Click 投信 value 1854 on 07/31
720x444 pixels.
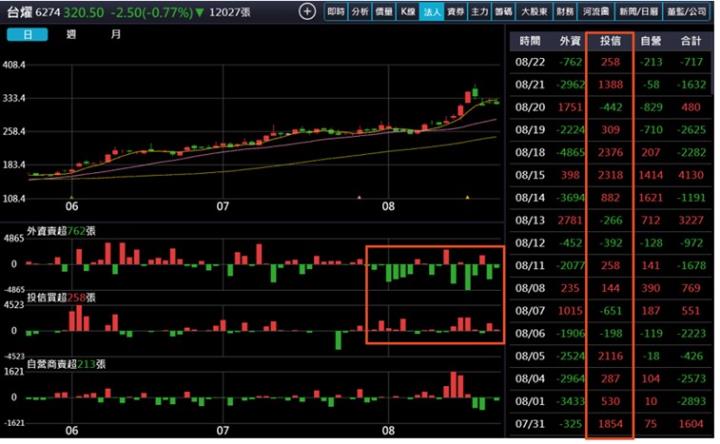click(x=610, y=424)
